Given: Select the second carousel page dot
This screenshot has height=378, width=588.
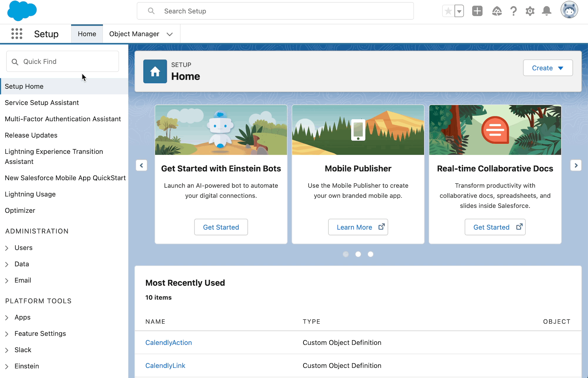Looking at the screenshot, I should click(358, 254).
